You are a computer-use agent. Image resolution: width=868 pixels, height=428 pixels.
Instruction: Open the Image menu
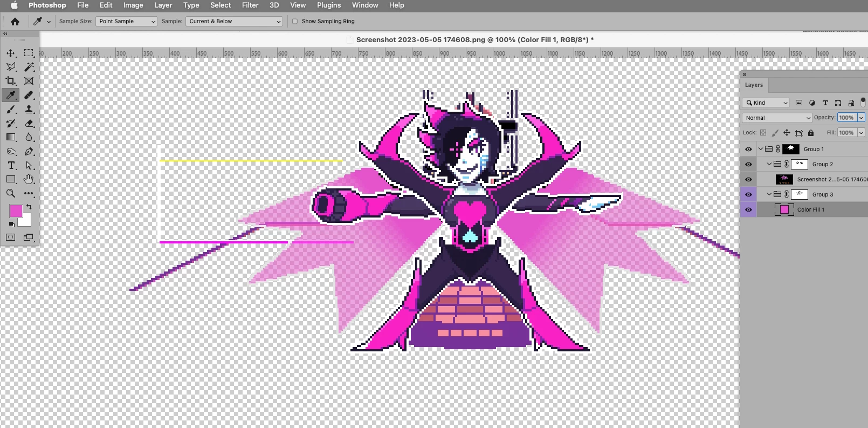133,5
